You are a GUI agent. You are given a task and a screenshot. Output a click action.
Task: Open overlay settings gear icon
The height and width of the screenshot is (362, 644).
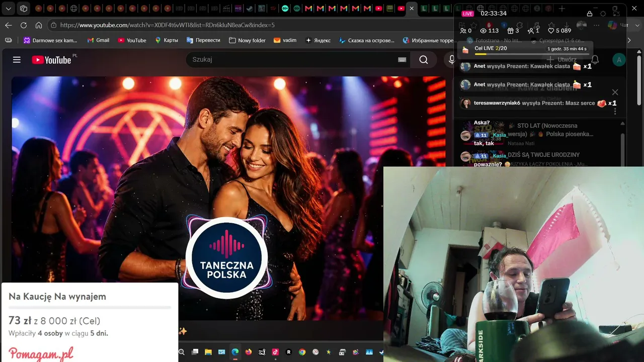click(x=603, y=14)
